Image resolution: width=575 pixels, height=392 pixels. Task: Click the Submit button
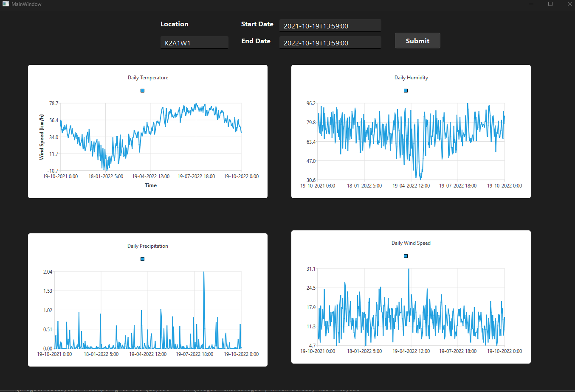click(x=417, y=41)
